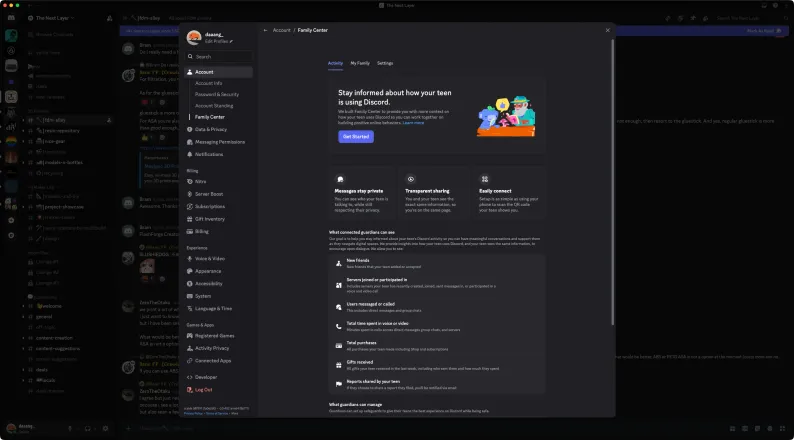Click the Notifications bell icon
Screen dimensions: 794x440
pos(189,154)
